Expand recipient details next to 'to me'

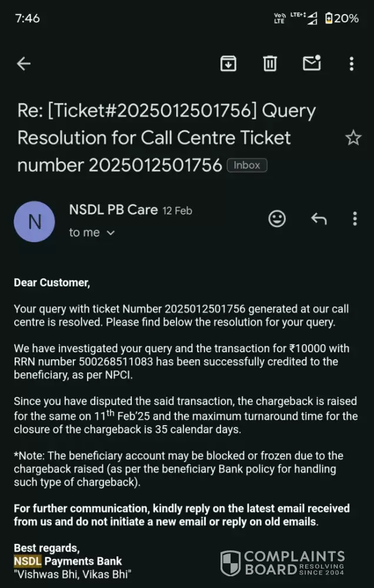click(111, 233)
